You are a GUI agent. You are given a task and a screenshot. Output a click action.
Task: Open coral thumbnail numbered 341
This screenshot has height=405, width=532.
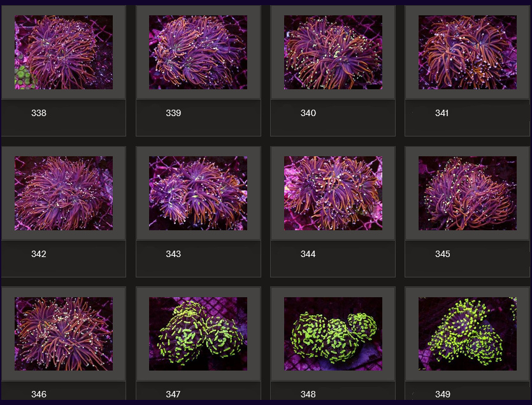pyautogui.click(x=468, y=52)
